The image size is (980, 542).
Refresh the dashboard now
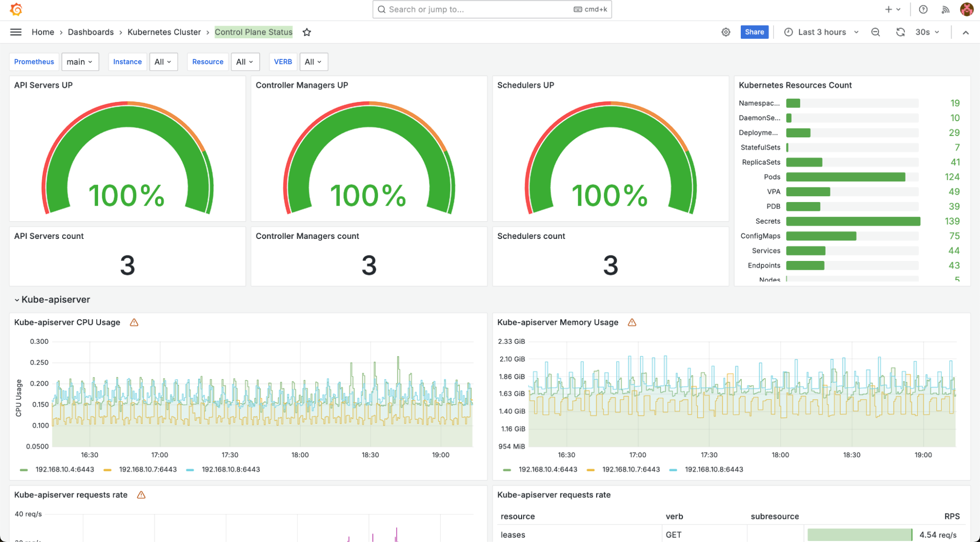click(900, 32)
